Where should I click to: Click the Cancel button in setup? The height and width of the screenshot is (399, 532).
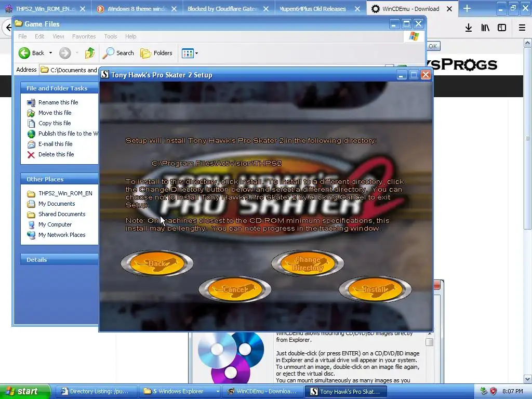pyautogui.click(x=235, y=289)
